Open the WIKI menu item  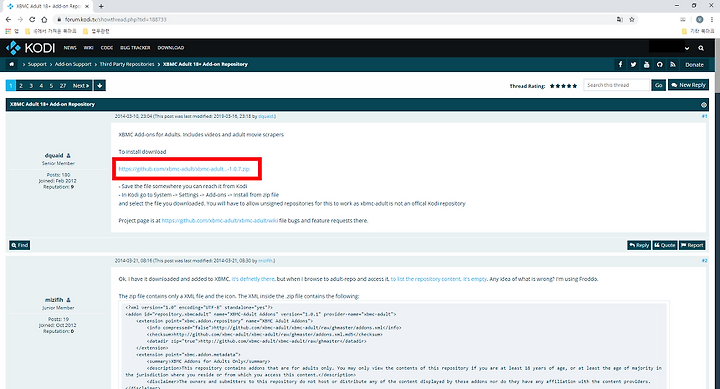[x=89, y=48]
